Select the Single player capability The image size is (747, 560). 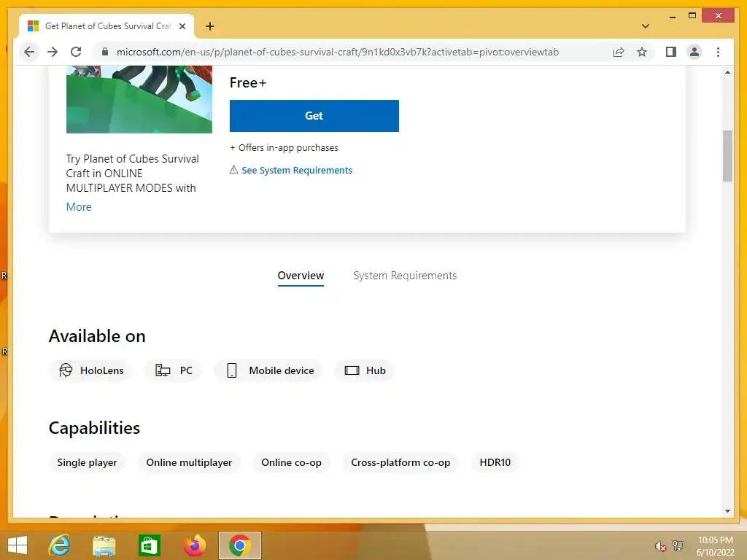tap(88, 462)
